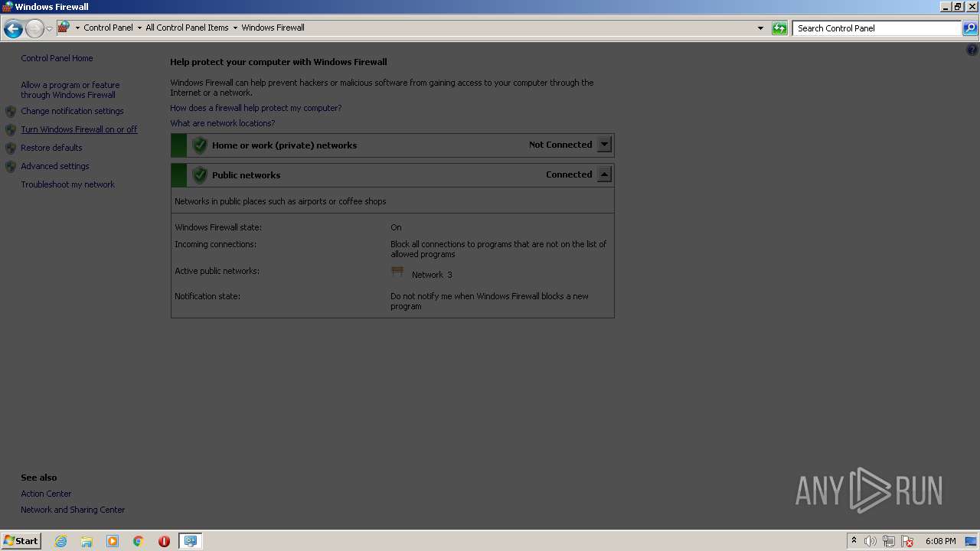Expand Home or work private networks section

604,145
